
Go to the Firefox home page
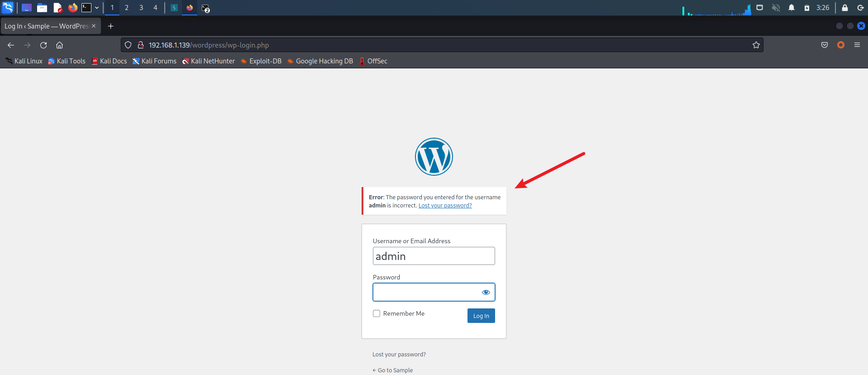click(x=59, y=45)
